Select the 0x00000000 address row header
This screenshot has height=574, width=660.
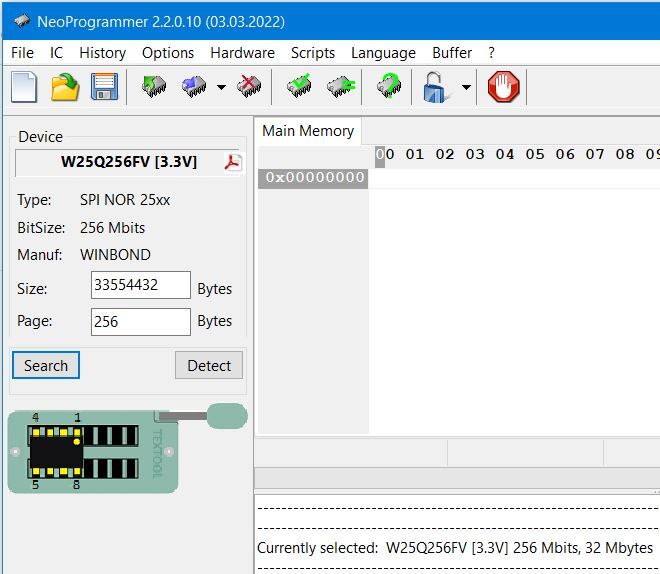click(x=313, y=178)
